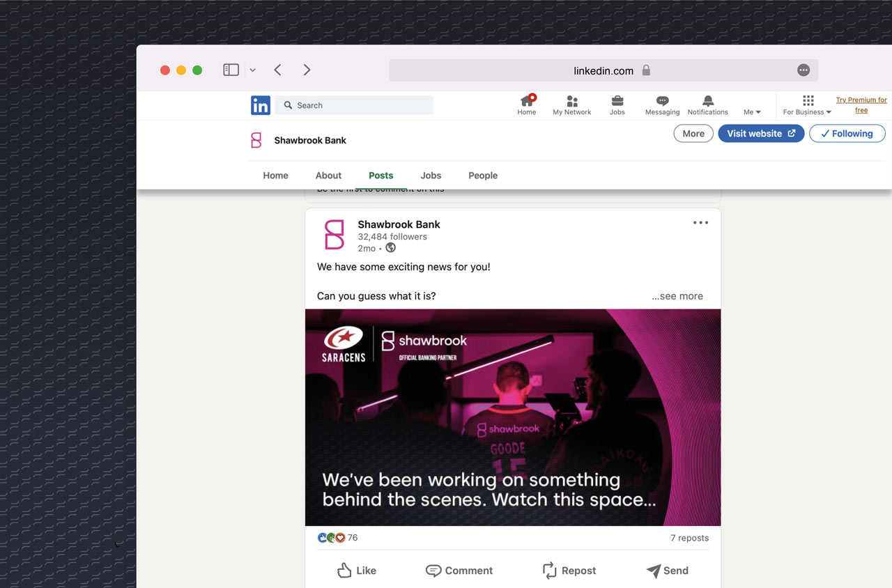
Task: Click the More button on company header
Action: 693,134
